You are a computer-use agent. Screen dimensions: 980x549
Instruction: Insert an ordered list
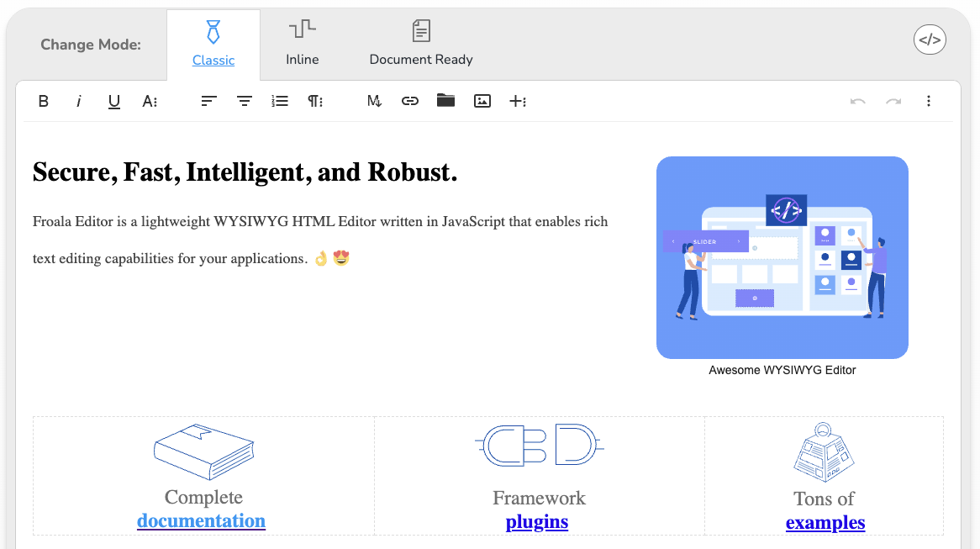pyautogui.click(x=280, y=101)
